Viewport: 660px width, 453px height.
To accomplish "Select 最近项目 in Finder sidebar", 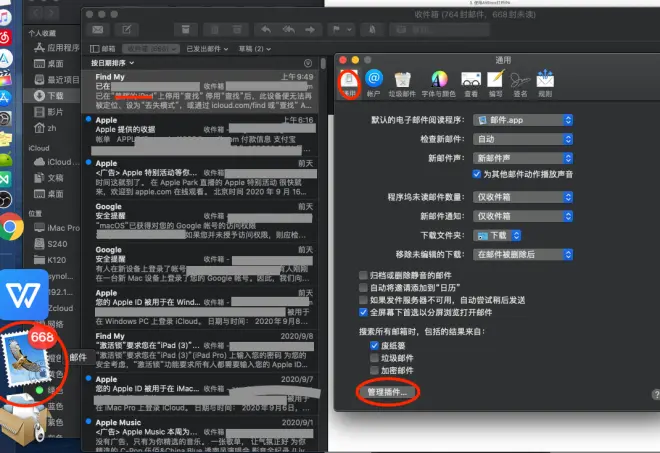I will [56, 80].
